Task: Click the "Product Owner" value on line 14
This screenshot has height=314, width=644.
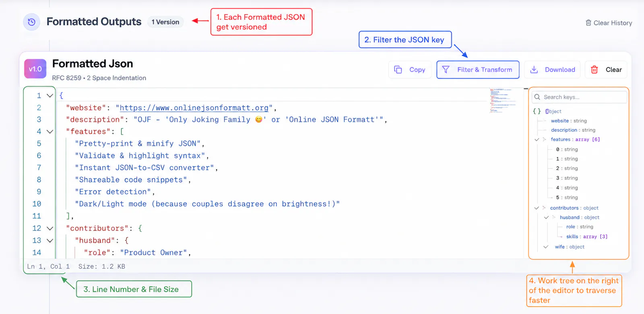Action: [x=154, y=253]
